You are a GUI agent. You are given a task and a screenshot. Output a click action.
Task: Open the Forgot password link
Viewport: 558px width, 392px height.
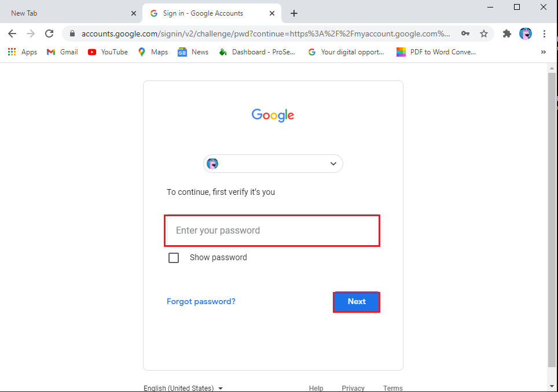pyautogui.click(x=201, y=301)
